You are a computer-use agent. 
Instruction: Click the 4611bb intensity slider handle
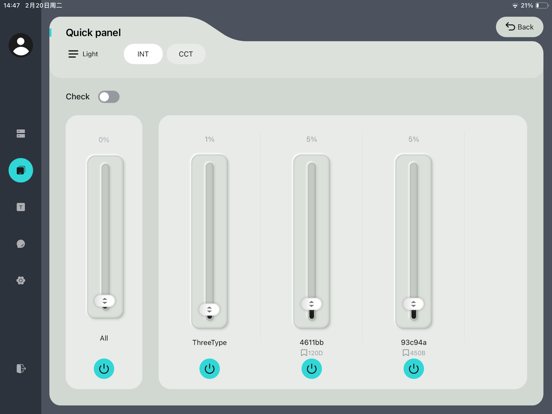312,304
